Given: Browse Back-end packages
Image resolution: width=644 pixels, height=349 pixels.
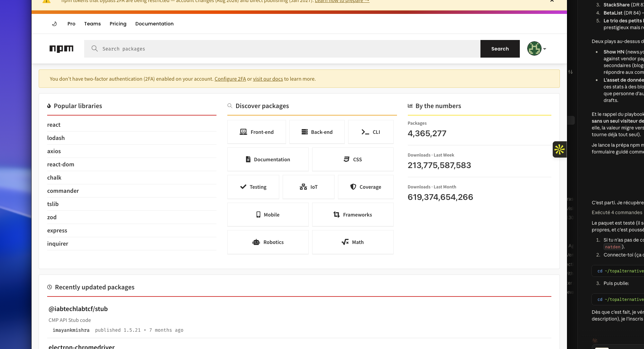Looking at the screenshot, I should (x=317, y=132).
